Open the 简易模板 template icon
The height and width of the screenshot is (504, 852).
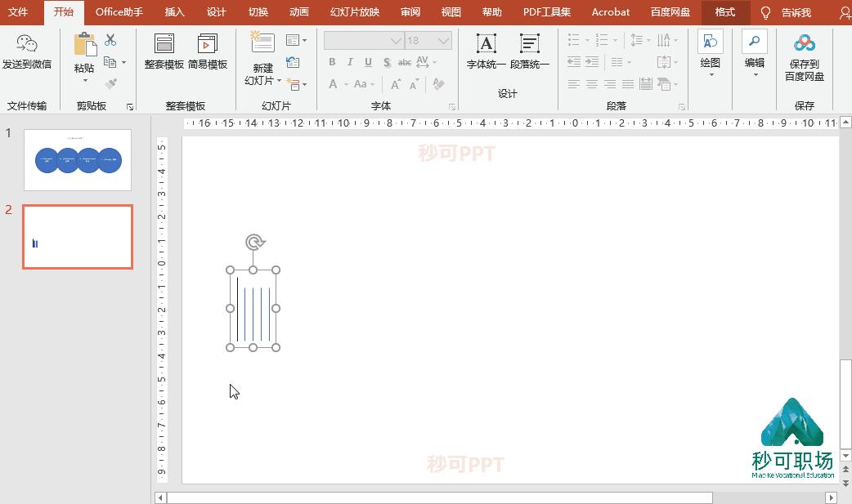(x=208, y=45)
